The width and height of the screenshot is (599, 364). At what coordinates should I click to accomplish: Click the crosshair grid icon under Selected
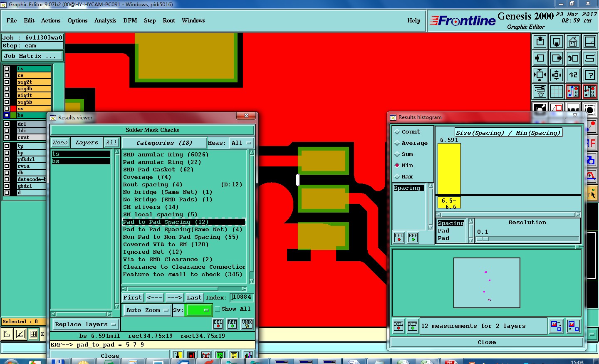[x=33, y=334]
